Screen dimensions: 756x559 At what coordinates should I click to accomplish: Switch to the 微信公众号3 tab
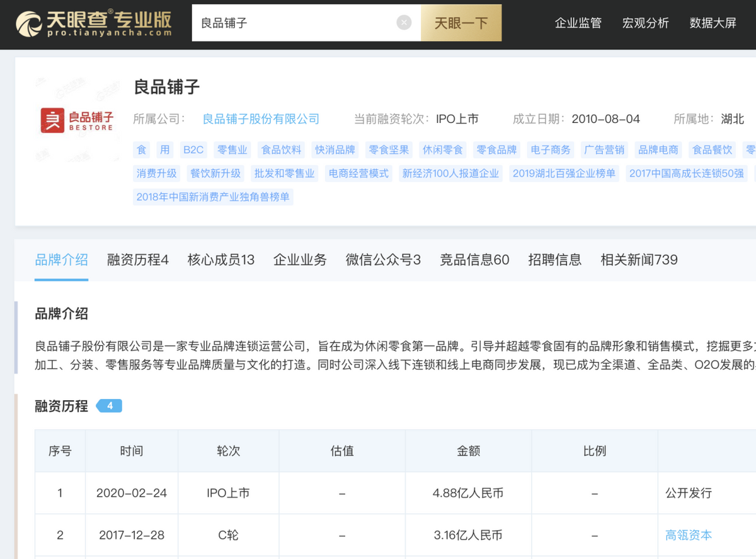tap(383, 260)
